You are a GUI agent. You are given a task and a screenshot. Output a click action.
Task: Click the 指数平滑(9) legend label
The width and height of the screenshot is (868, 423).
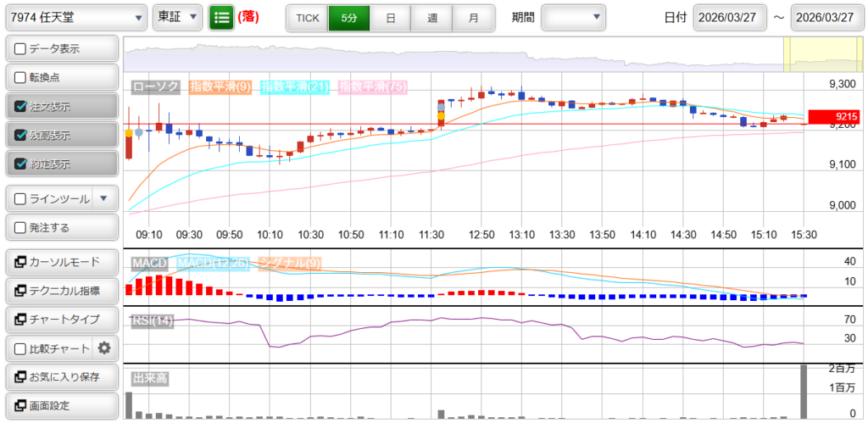[220, 86]
